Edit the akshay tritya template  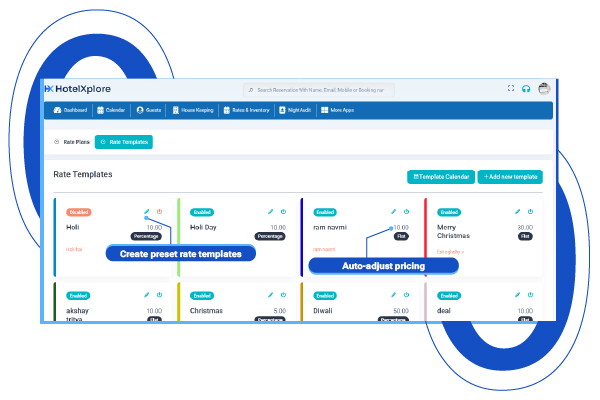click(x=147, y=295)
